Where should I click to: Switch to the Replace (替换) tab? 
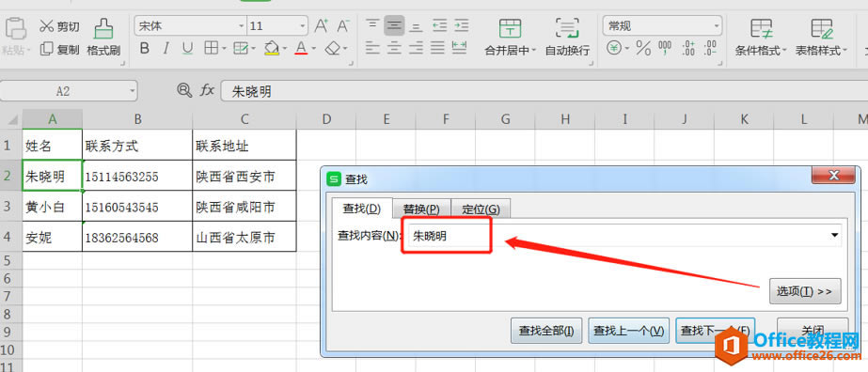pos(421,209)
